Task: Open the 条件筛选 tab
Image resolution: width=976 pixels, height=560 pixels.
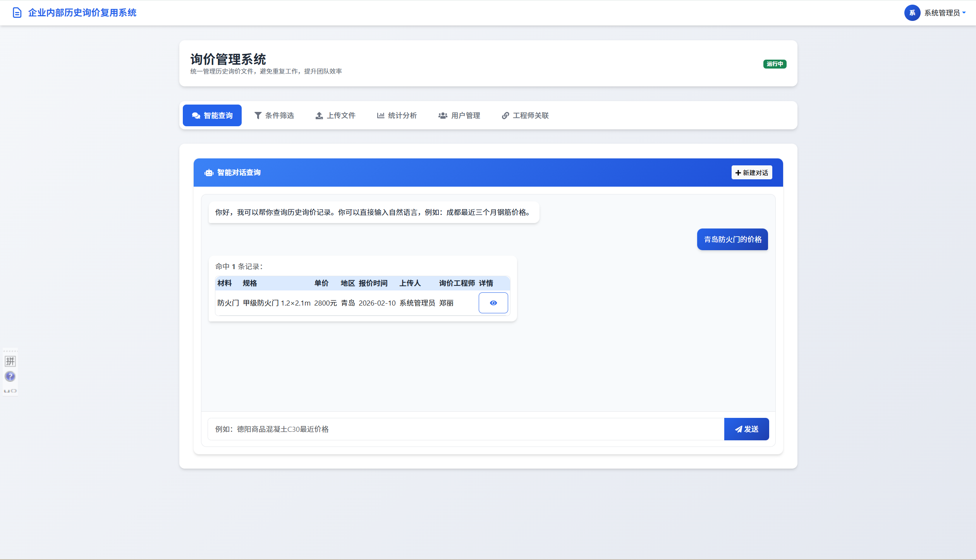Action: click(274, 115)
